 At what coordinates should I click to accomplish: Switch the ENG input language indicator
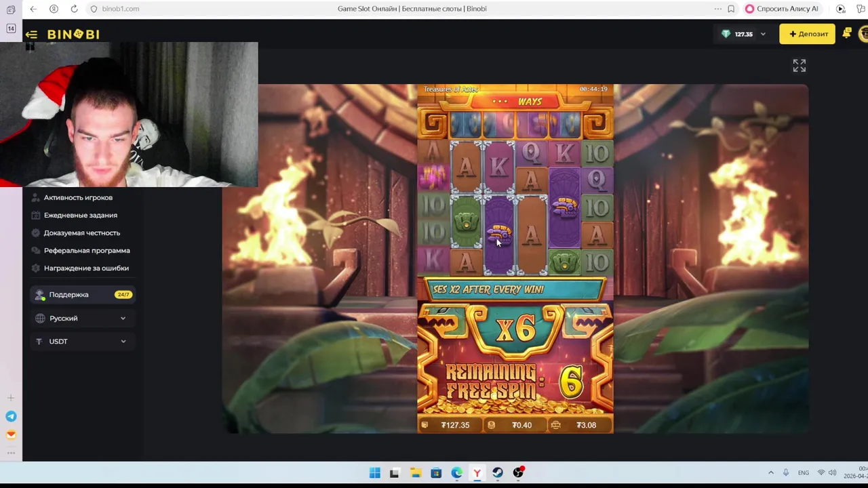click(x=804, y=473)
